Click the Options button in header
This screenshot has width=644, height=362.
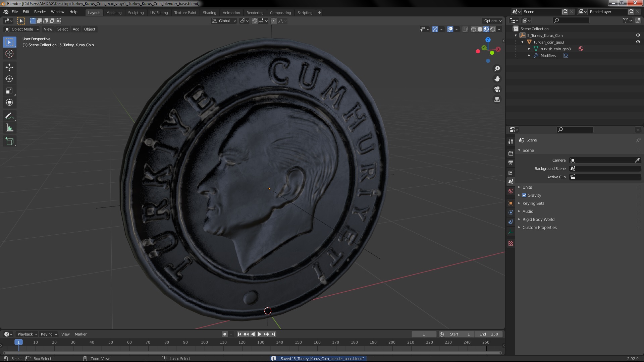pos(492,21)
